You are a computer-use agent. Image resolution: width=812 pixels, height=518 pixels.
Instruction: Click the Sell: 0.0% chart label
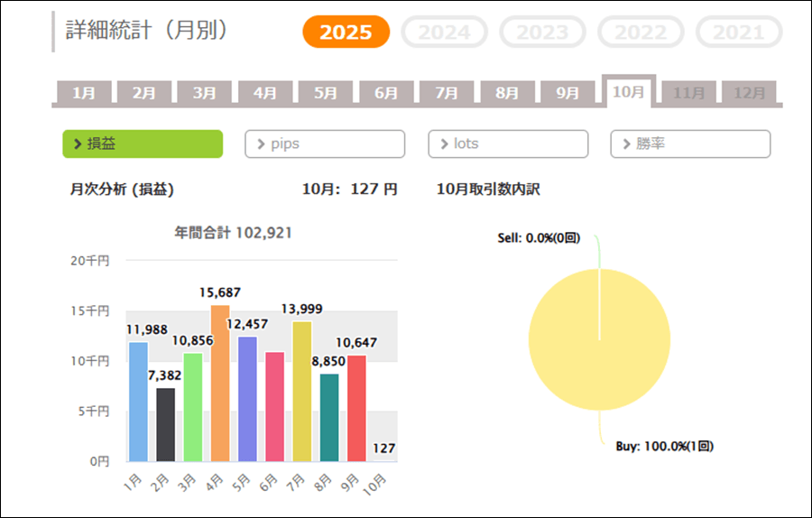point(539,238)
